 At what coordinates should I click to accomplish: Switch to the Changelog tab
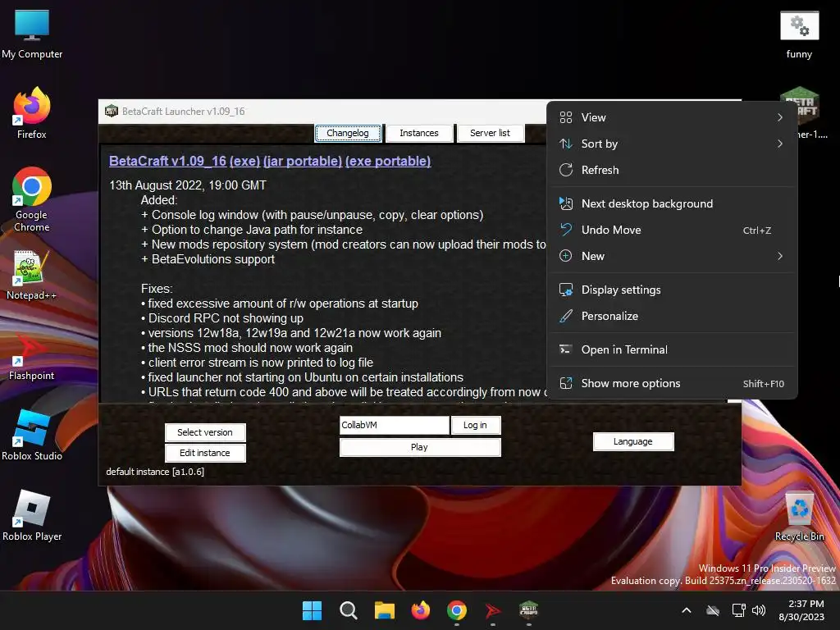[348, 133]
